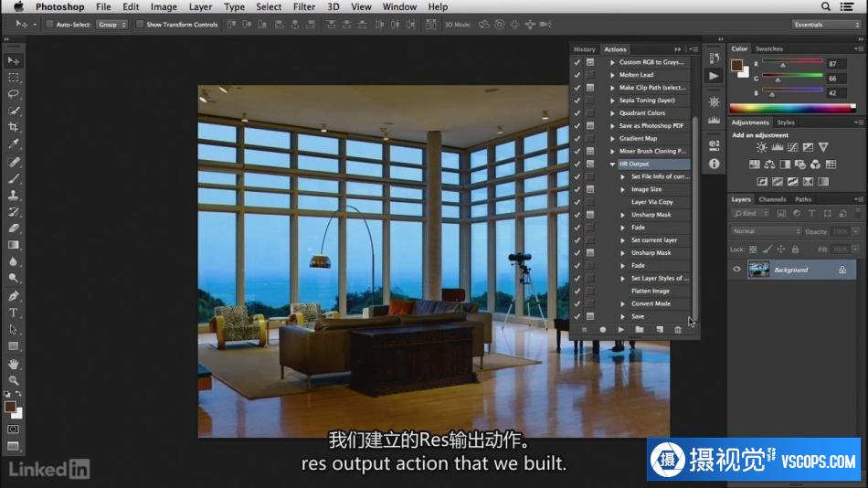Create new action icon

pos(660,330)
